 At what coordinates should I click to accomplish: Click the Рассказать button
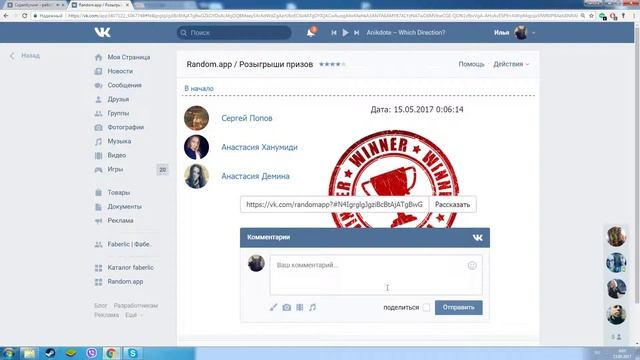coord(452,204)
